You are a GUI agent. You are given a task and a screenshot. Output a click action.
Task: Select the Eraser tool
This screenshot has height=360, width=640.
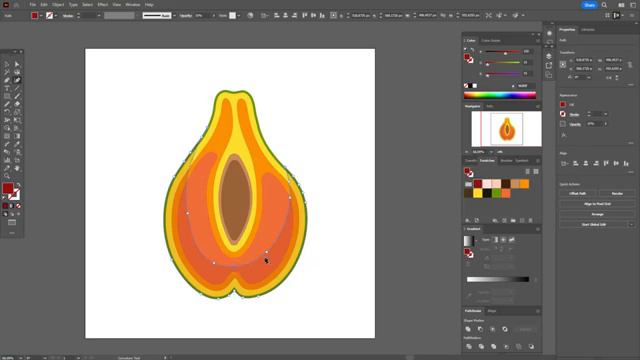(x=17, y=104)
